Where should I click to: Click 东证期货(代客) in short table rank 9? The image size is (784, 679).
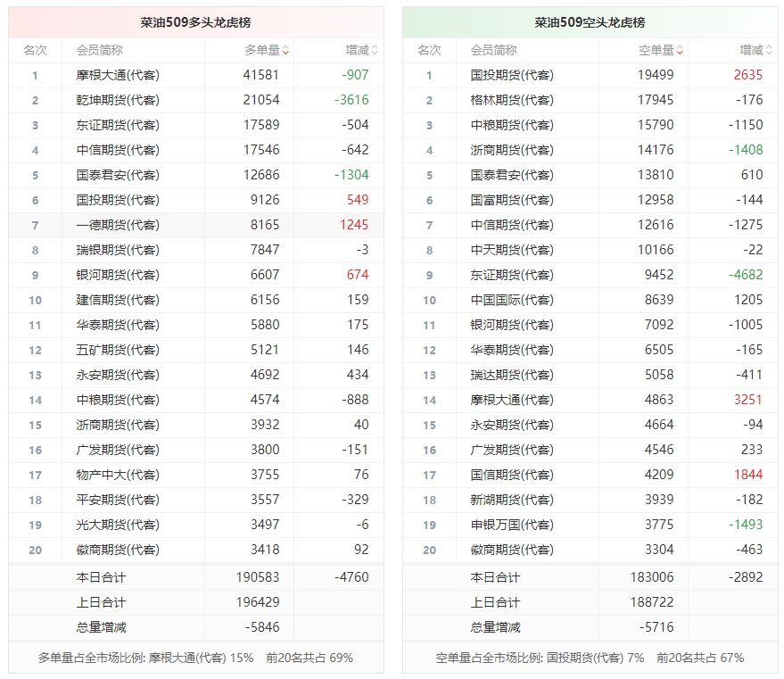click(x=512, y=275)
